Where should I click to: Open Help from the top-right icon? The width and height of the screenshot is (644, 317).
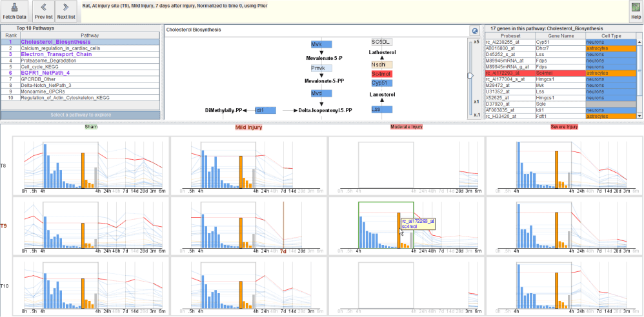coord(635,10)
